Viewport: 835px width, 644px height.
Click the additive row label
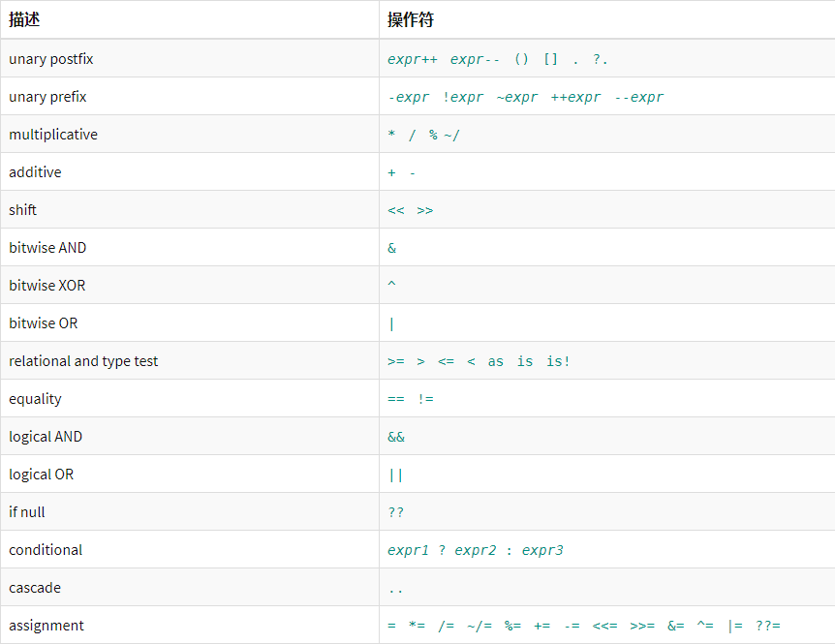[35, 172]
